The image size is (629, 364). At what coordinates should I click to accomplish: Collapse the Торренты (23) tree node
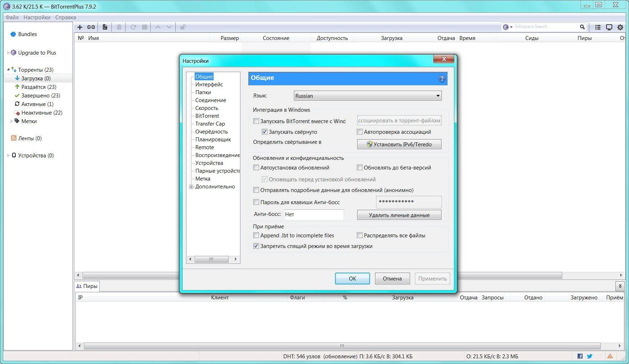(x=8, y=70)
